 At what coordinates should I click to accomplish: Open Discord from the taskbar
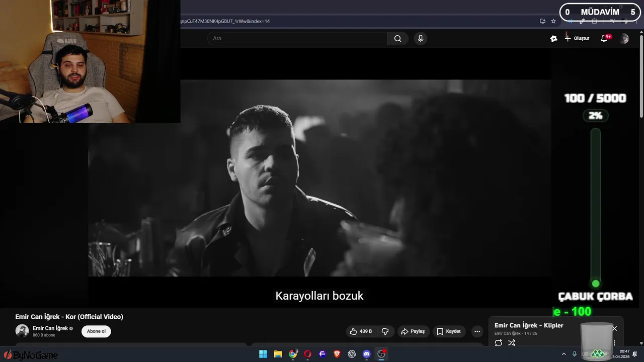[x=367, y=354]
